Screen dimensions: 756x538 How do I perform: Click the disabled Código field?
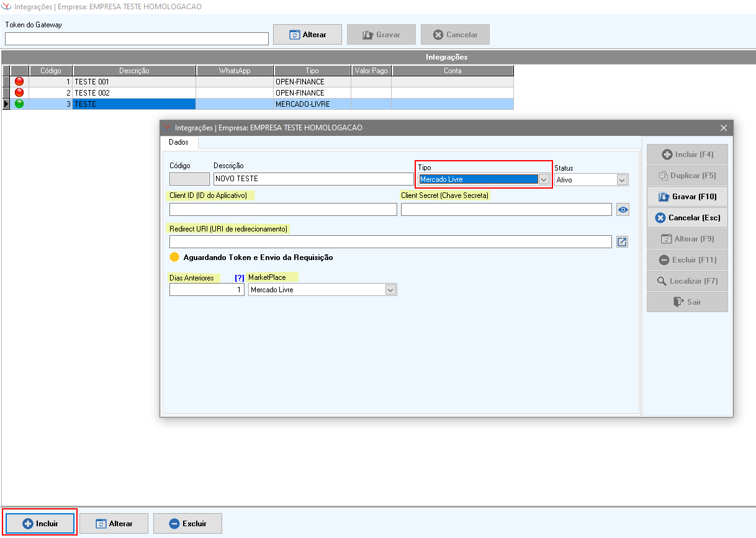click(x=189, y=179)
